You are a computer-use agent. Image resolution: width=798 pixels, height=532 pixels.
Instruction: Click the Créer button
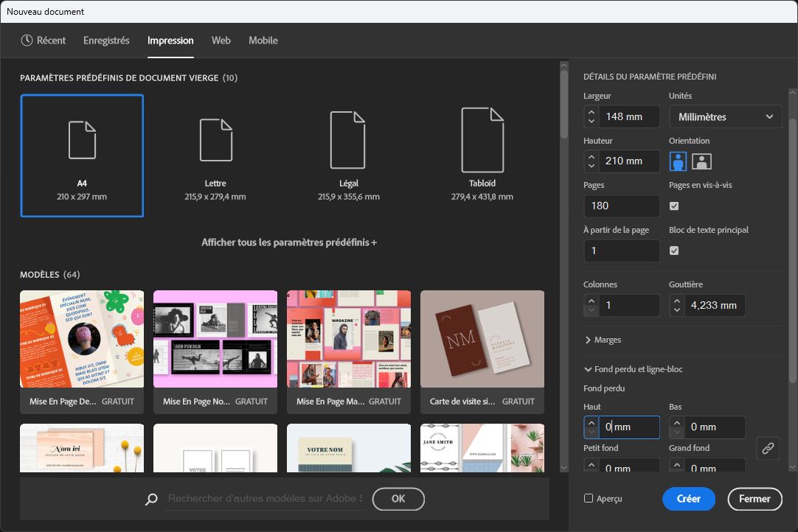coord(688,499)
